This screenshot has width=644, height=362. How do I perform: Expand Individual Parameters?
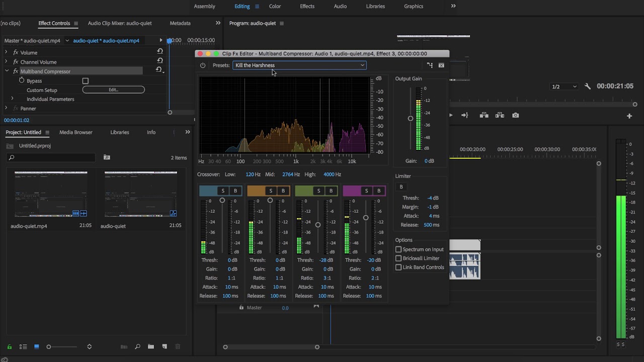coord(12,99)
